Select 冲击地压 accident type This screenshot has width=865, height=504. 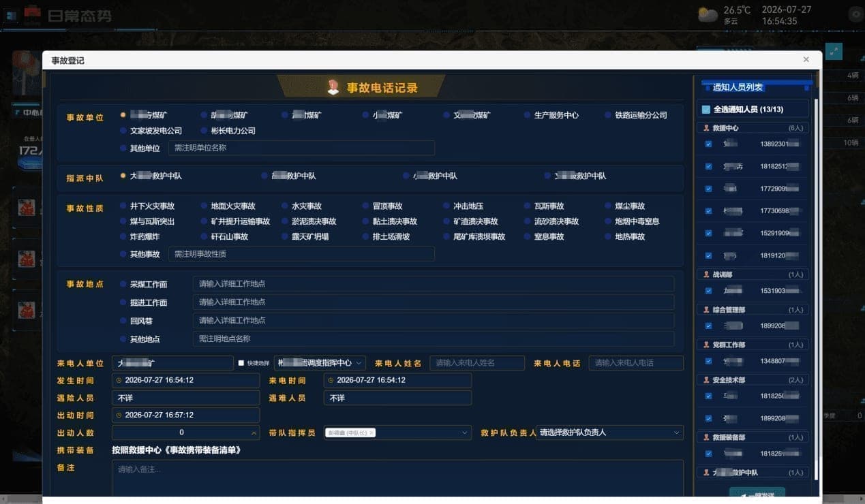(x=463, y=206)
